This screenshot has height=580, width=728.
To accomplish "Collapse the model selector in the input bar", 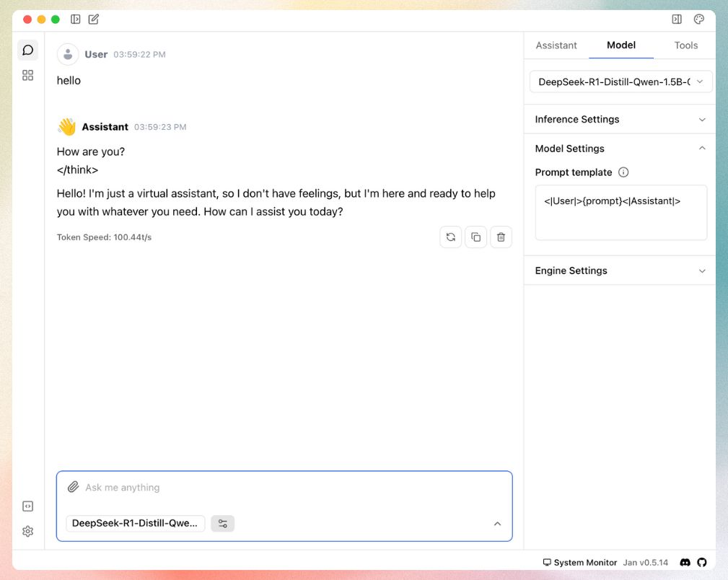I will 497,524.
